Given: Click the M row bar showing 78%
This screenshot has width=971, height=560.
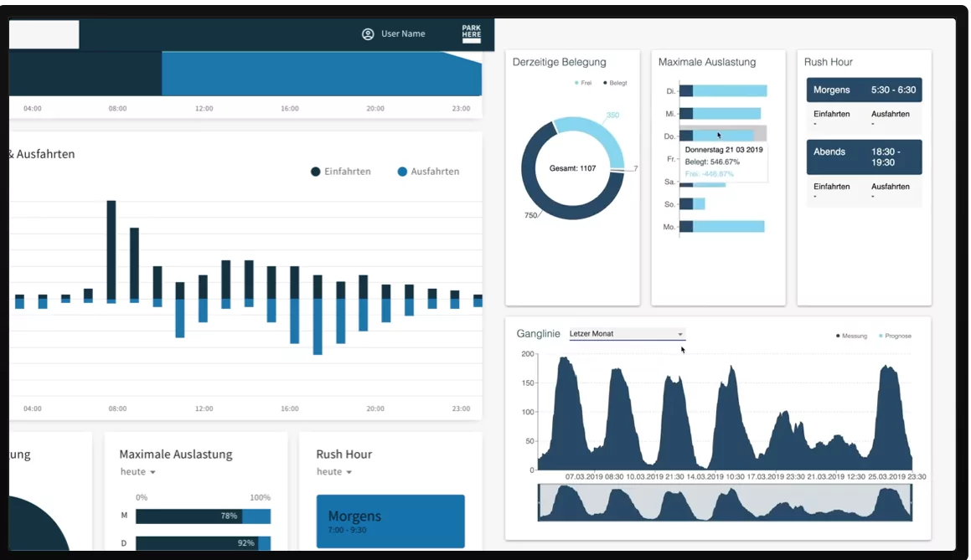Looking at the screenshot, I should click(x=203, y=516).
